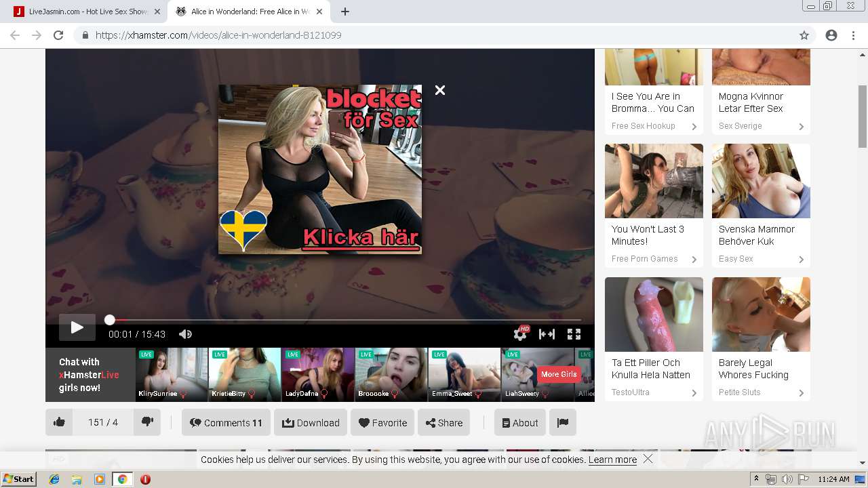The height and width of the screenshot is (488, 868).
Task: Click the address bar URL field
Action: (x=434, y=35)
